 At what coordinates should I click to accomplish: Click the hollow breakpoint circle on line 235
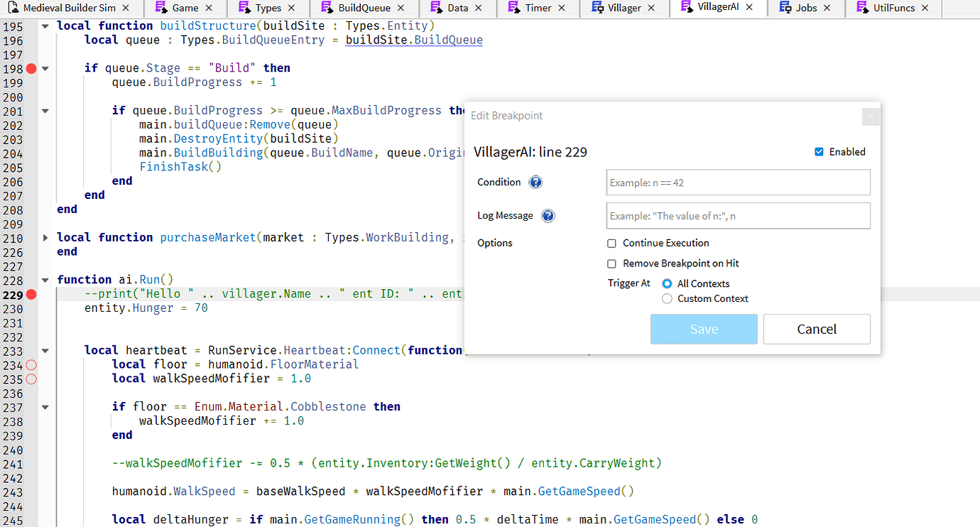coord(30,379)
